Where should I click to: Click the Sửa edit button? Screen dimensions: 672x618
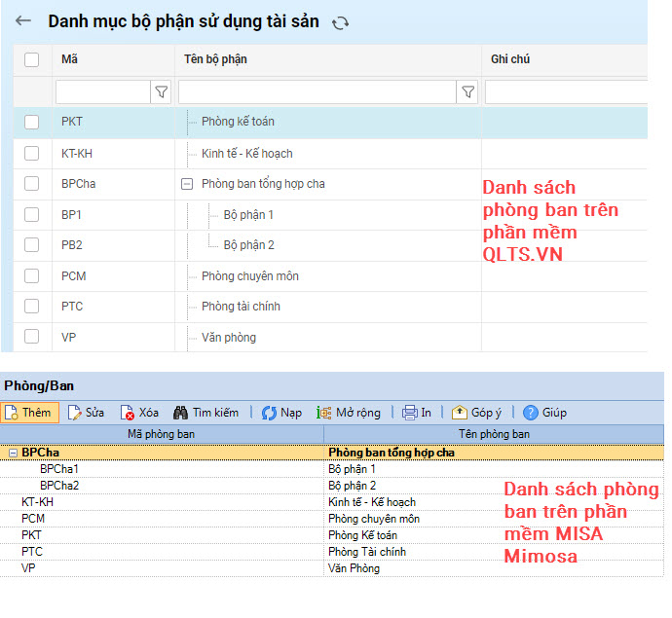pos(86,413)
